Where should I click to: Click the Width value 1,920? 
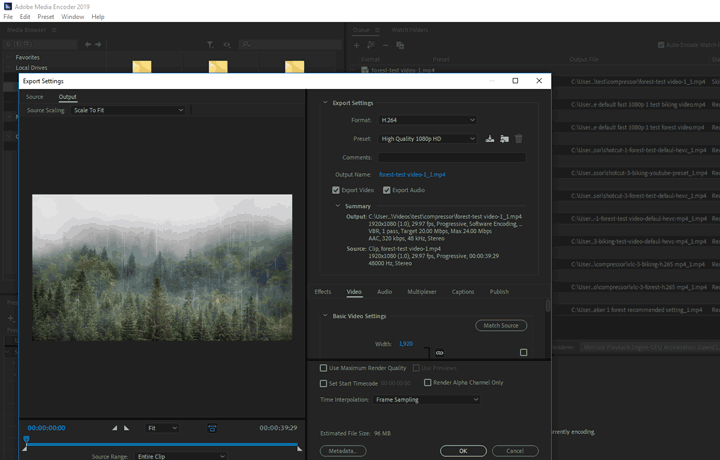pyautogui.click(x=406, y=344)
